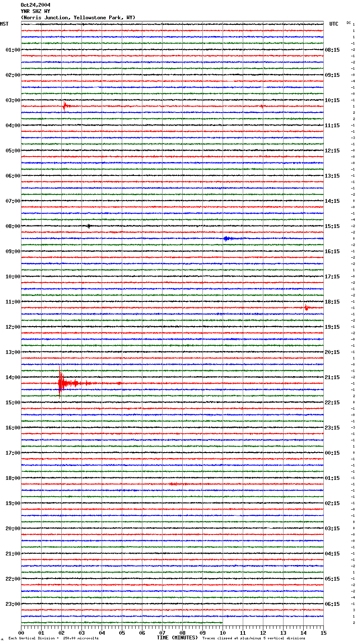Select the 23:00 MST time label
This screenshot has width=357, height=644.
pyautogui.click(x=13, y=604)
